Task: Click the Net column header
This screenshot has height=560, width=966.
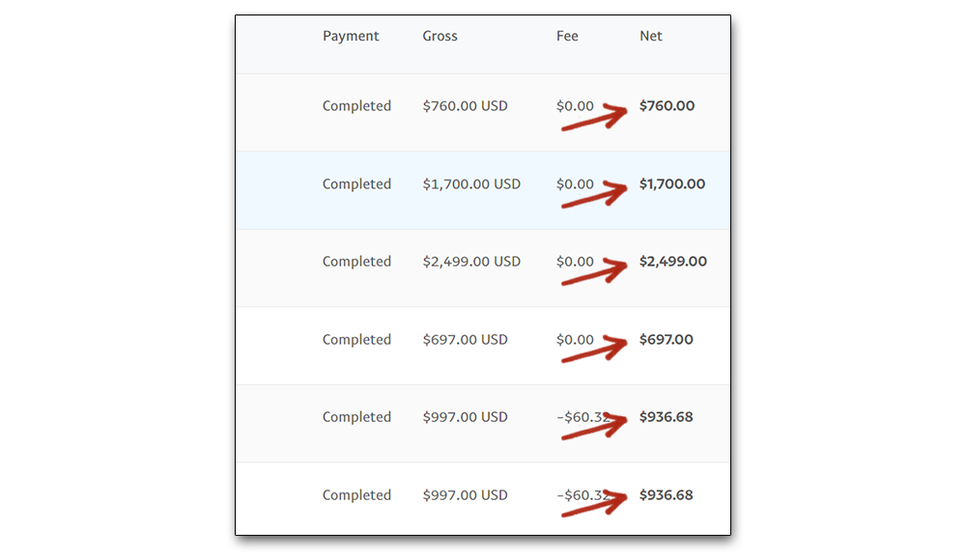Action: [650, 37]
